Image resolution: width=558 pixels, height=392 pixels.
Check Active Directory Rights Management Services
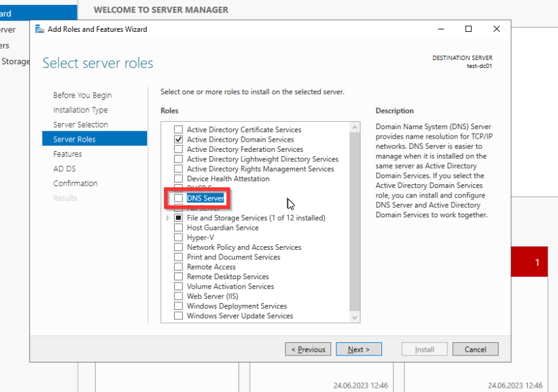click(178, 169)
